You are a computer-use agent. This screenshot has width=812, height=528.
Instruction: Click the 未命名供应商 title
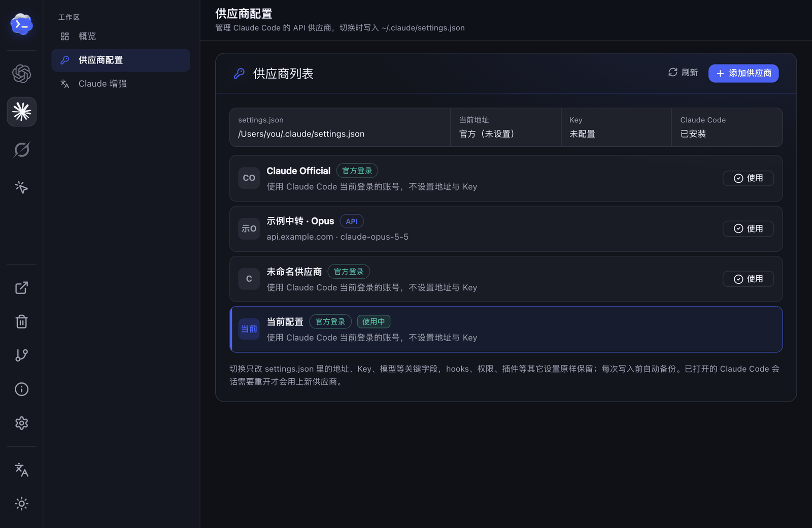[294, 272]
